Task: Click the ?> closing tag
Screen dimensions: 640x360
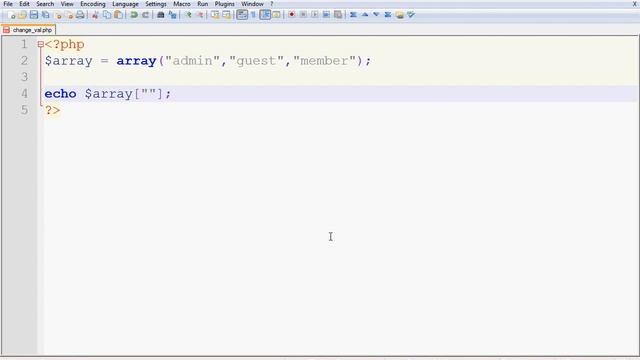Action: [52, 110]
